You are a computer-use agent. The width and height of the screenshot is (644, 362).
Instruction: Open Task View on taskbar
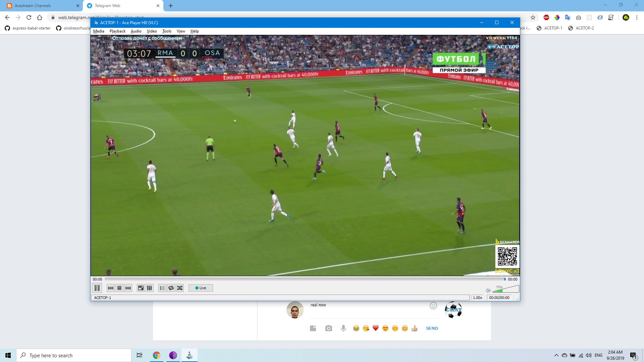140,355
